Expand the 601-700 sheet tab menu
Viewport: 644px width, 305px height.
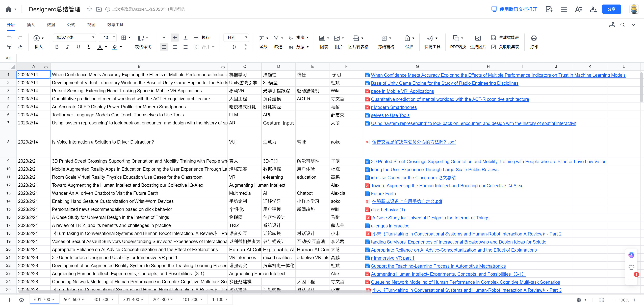tap(53, 299)
